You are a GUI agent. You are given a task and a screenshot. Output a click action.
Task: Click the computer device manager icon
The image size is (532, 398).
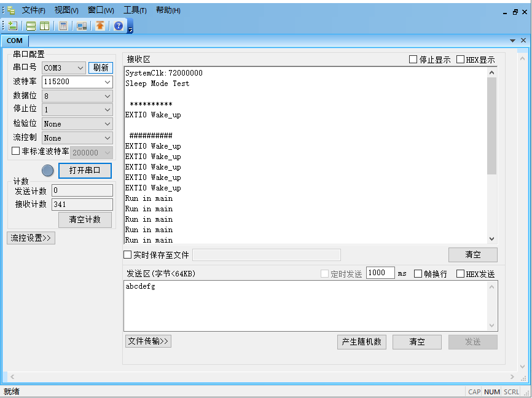pyautogui.click(x=82, y=26)
